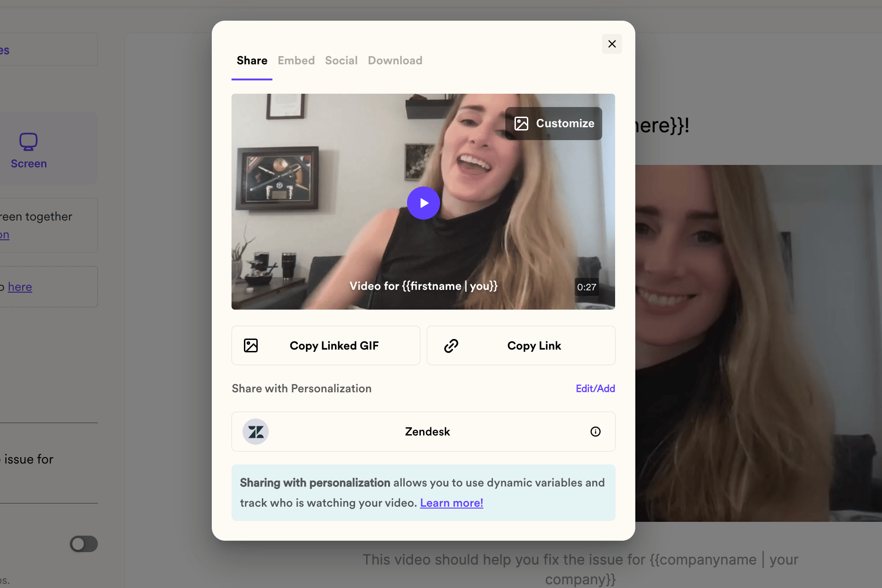
Task: Click the 'here' link in sidebar
Action: [x=20, y=287]
